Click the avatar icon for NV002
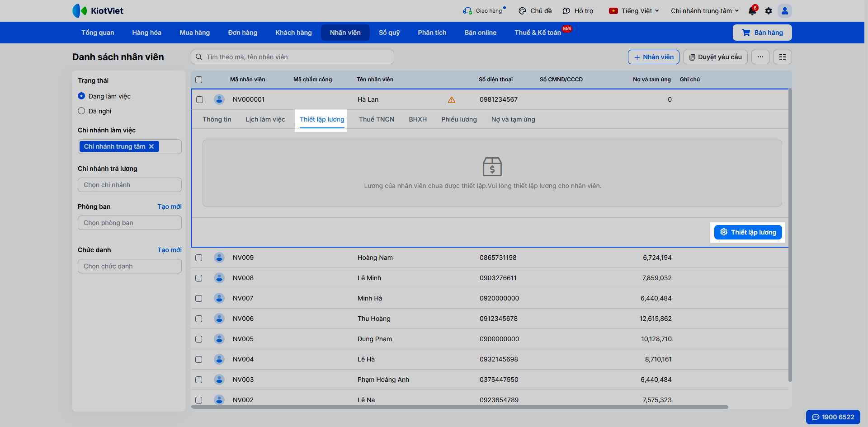 click(219, 400)
